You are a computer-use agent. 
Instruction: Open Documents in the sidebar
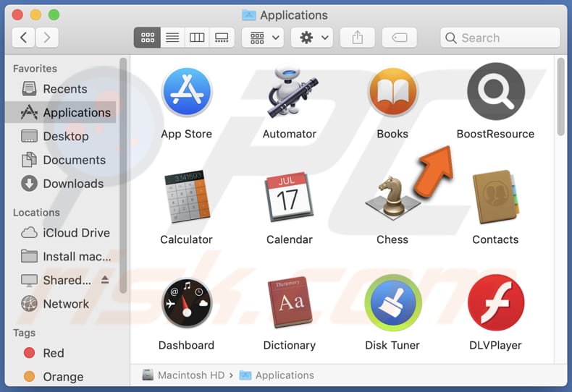click(61, 160)
